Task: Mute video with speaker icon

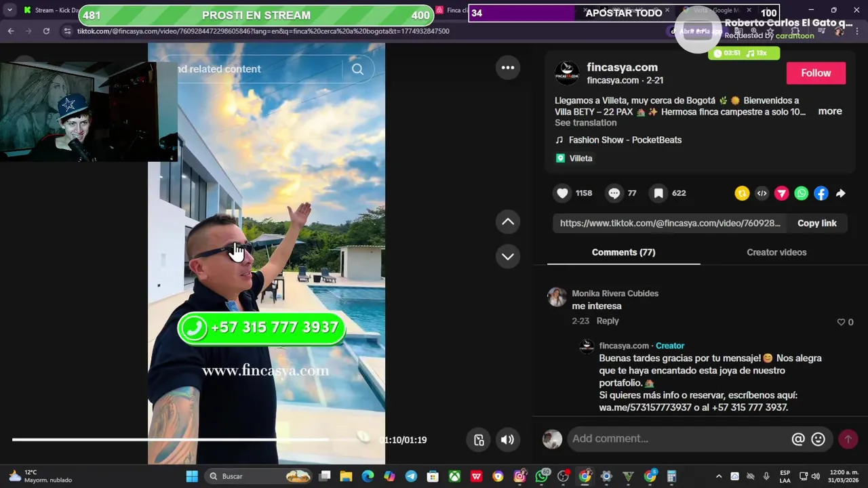Action: (507, 440)
